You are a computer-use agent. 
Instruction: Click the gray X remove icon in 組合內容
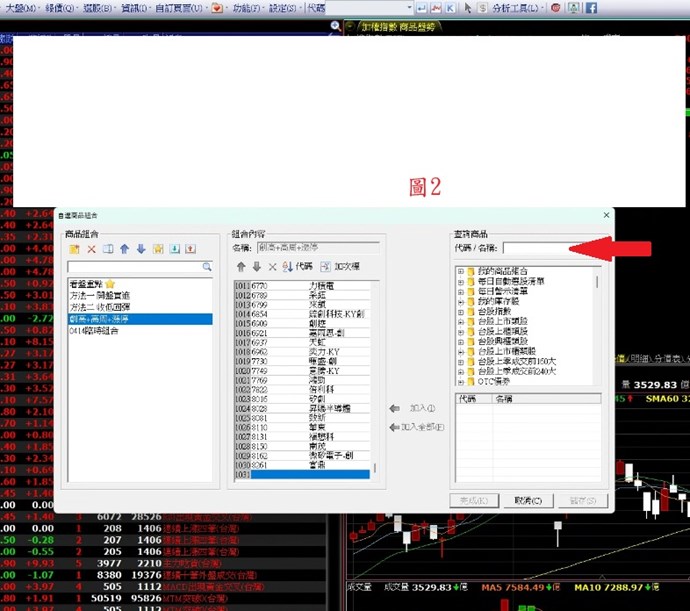pyautogui.click(x=272, y=267)
